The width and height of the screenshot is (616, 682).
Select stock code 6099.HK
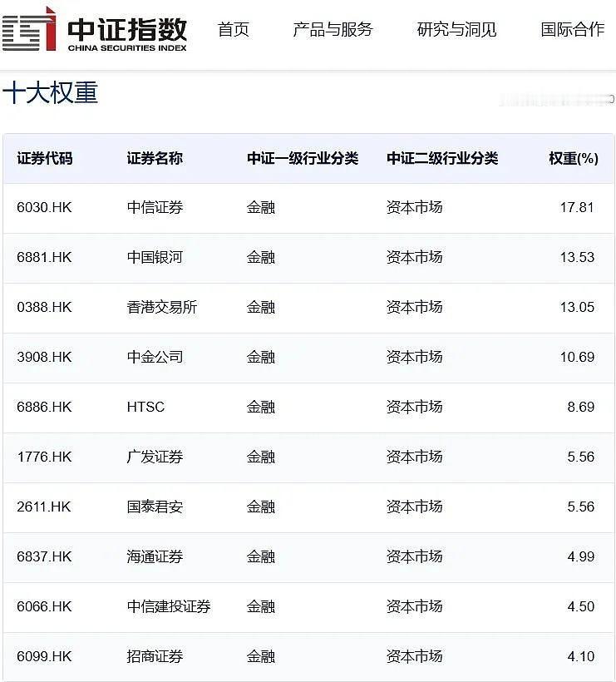click(44, 656)
